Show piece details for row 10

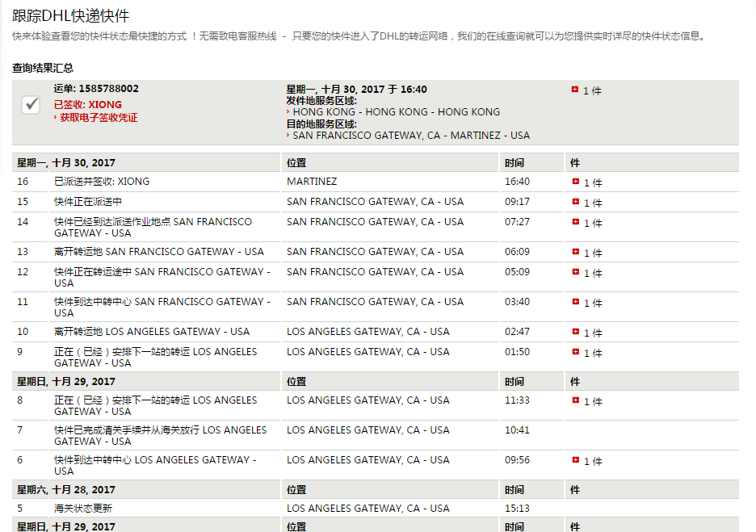coord(576,332)
